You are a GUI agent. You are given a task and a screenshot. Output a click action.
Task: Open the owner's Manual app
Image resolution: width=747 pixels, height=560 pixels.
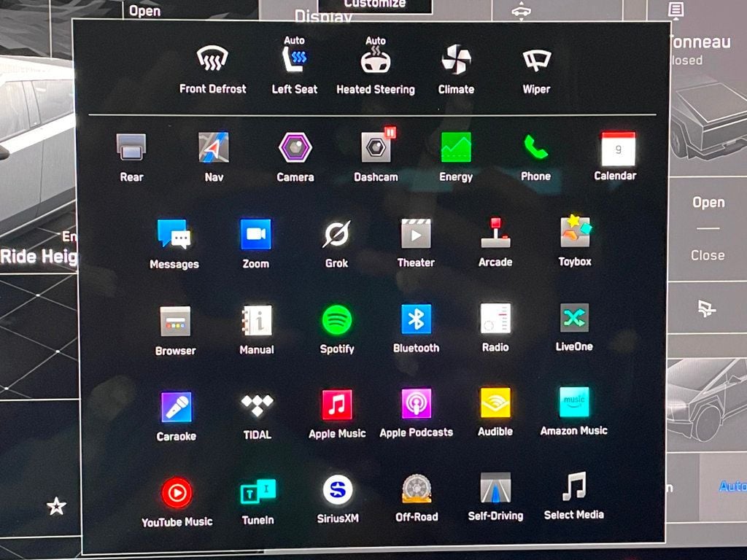(257, 330)
